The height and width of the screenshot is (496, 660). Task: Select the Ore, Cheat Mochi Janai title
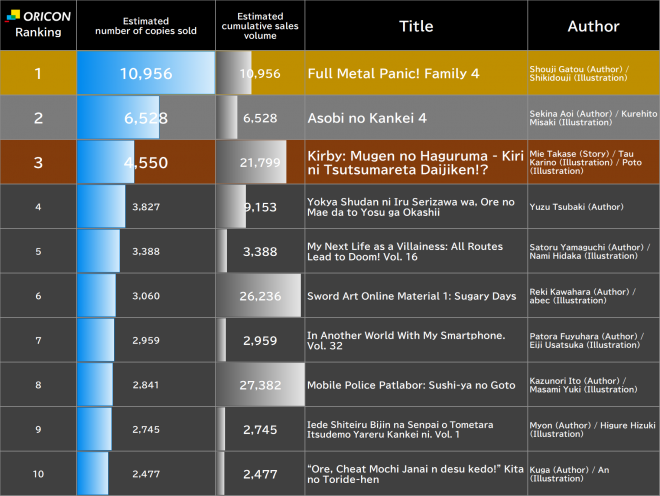415,474
